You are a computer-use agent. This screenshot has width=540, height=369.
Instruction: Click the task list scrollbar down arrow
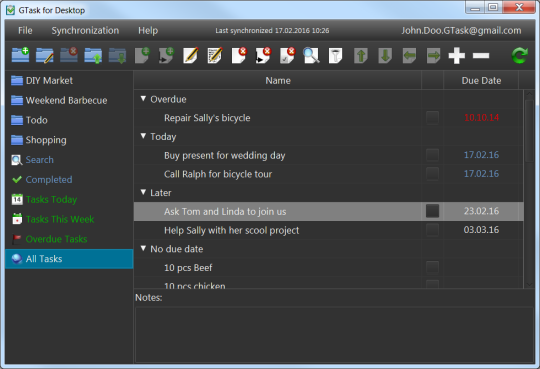coord(529,284)
